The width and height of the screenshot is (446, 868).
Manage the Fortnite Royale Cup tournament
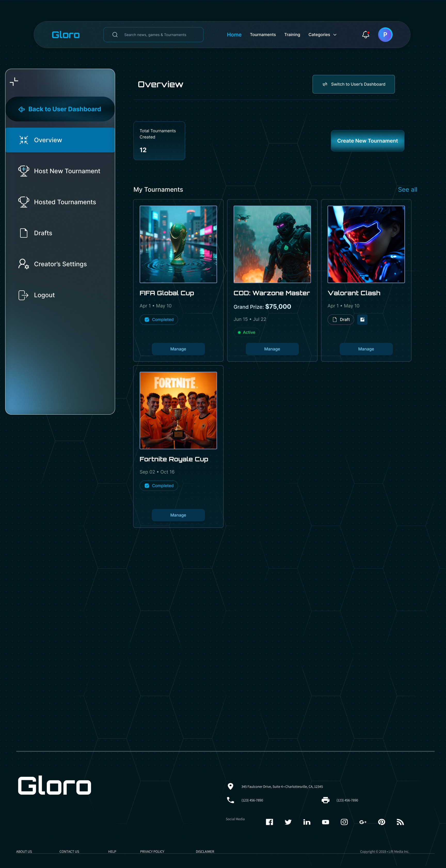pos(178,515)
